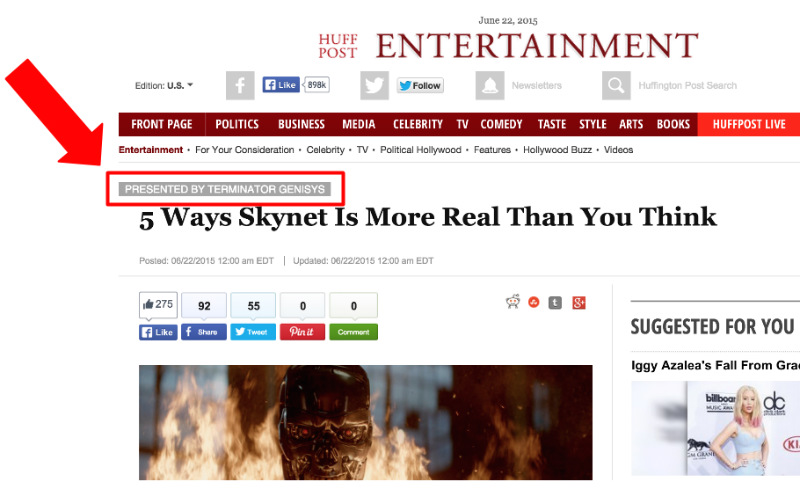Click the red Pin it button

(x=302, y=332)
